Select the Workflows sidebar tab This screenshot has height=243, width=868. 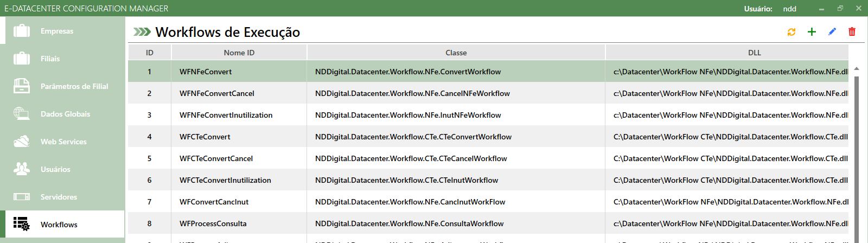pyautogui.click(x=59, y=225)
